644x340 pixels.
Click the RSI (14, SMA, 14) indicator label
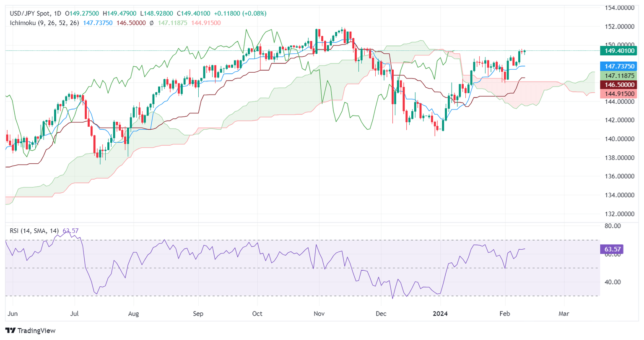(x=35, y=231)
